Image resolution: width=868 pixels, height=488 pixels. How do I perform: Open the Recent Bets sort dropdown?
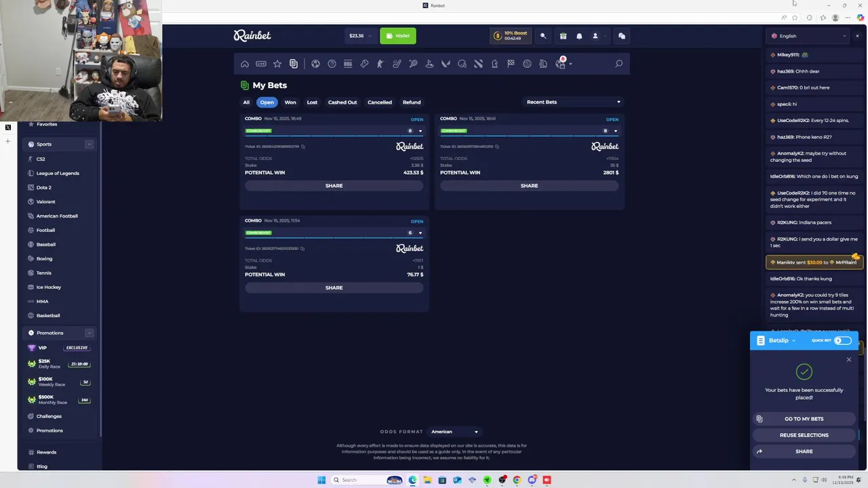click(574, 102)
